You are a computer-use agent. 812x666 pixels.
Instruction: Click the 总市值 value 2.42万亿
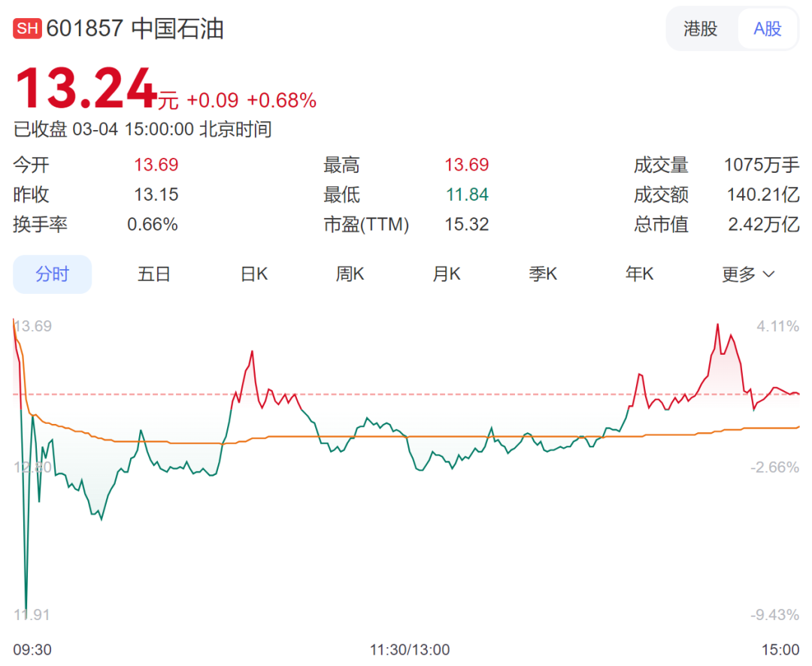[763, 224]
